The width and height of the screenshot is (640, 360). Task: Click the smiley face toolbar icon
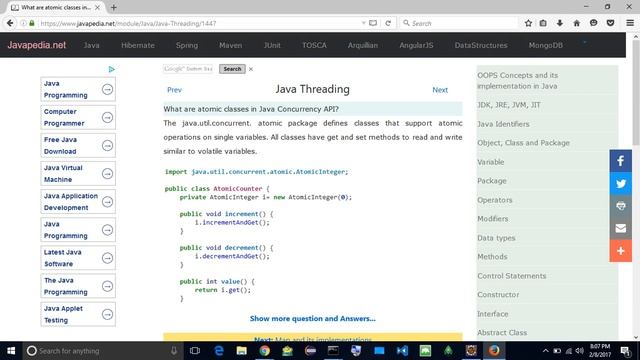pyautogui.click(x=593, y=23)
